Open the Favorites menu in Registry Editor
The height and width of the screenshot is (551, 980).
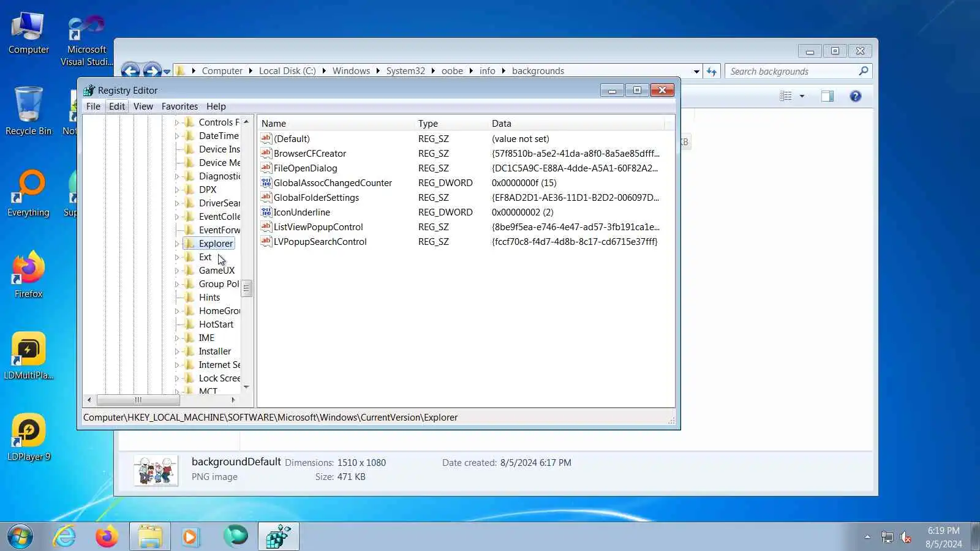(x=179, y=107)
